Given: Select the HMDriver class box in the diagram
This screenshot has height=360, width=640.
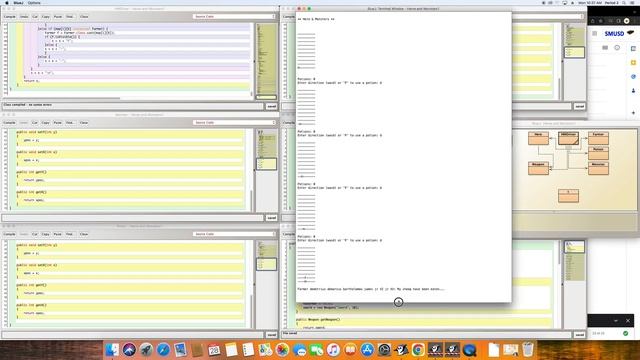Looking at the screenshot, I should point(568,138).
